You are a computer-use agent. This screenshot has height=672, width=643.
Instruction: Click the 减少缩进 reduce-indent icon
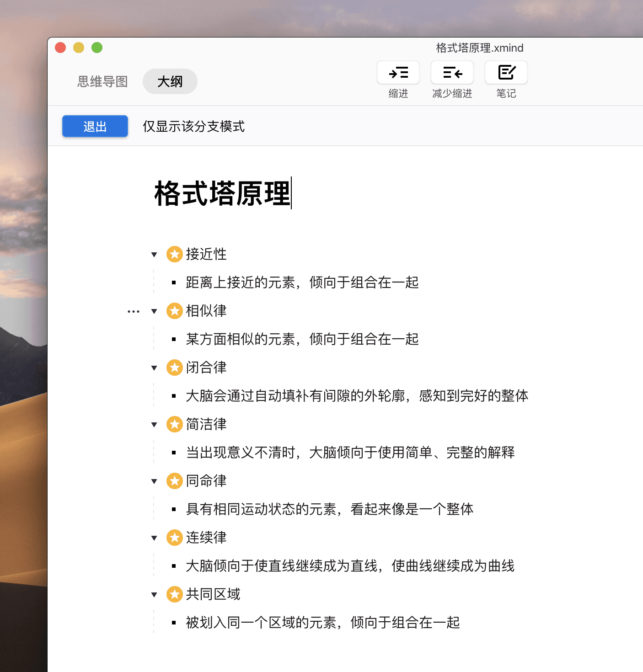coord(452,72)
